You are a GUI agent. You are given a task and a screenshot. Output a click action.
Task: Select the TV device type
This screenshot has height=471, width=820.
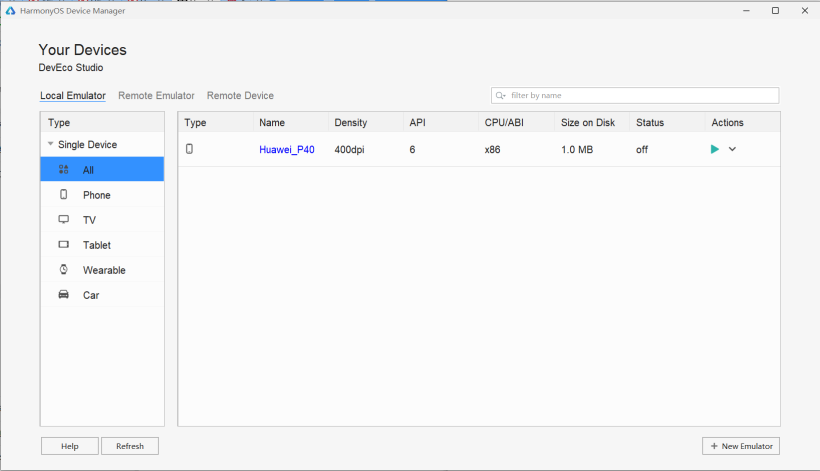coord(102,220)
